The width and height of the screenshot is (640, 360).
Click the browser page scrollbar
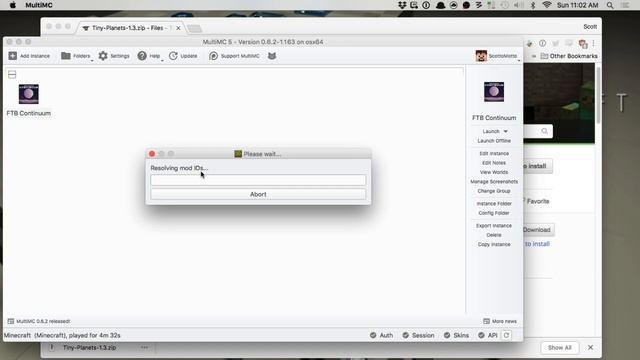pyautogui.click(x=598, y=96)
